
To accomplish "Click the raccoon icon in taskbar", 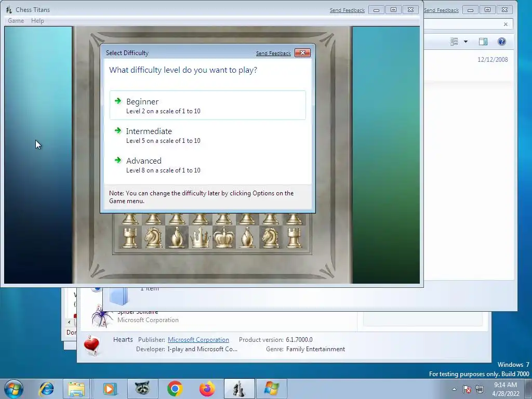I will coord(142,389).
